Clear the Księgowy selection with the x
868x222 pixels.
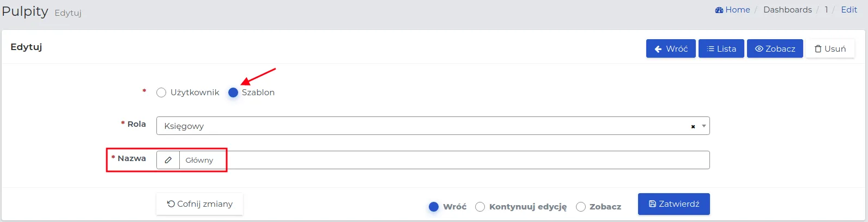[693, 126]
